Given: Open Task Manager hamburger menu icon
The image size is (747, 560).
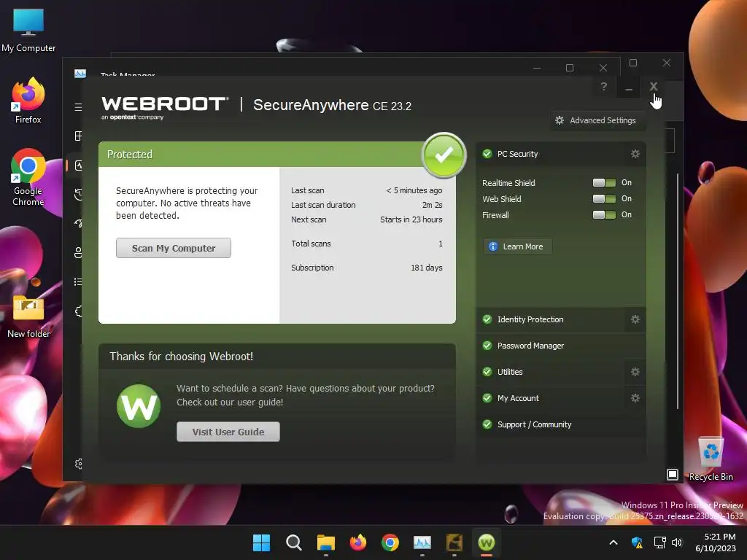Looking at the screenshot, I should click(78, 107).
